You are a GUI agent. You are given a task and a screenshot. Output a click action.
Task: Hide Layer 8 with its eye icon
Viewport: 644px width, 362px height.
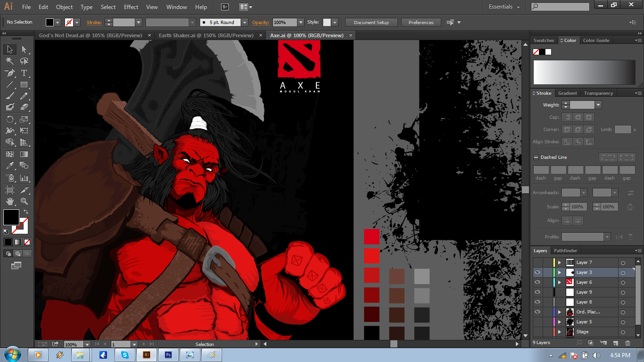point(537,302)
